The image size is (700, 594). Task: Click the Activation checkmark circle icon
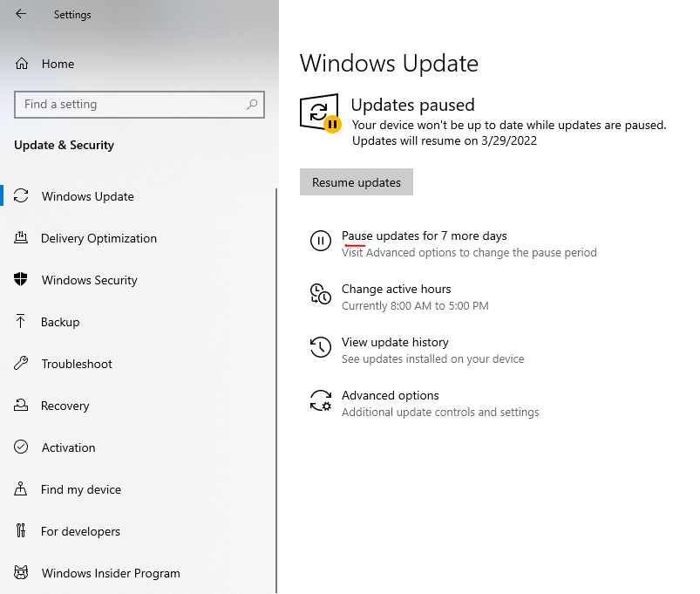pos(21,447)
